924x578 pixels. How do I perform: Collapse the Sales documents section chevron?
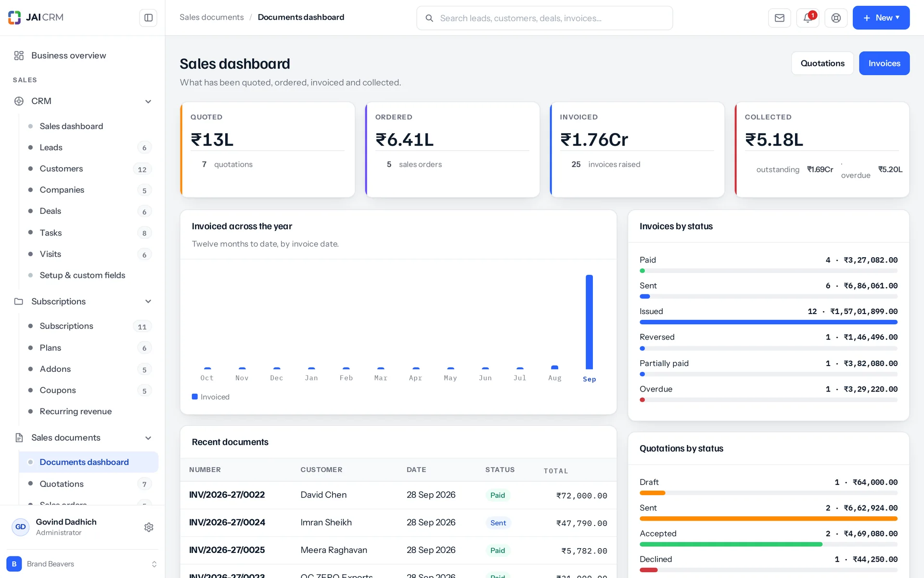click(x=148, y=438)
